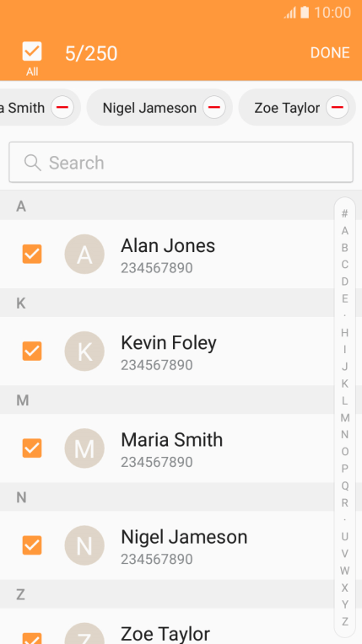This screenshot has height=644, width=362.
Task: Uncheck Alan Jones contact checkbox
Action: pyautogui.click(x=32, y=255)
